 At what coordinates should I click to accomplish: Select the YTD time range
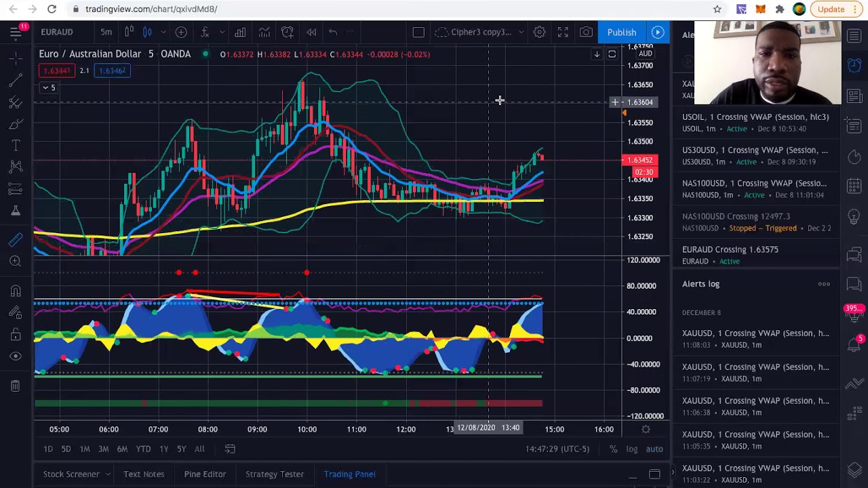point(143,449)
